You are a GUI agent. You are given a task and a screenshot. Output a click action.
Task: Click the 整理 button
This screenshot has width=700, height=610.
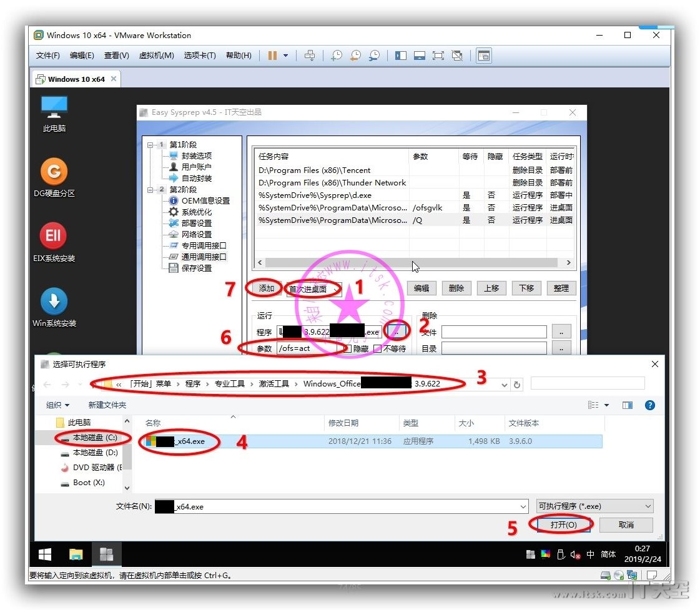(561, 288)
